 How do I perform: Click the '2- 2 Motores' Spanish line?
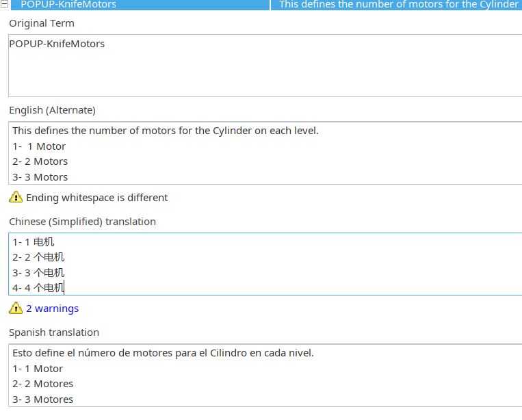point(42,384)
